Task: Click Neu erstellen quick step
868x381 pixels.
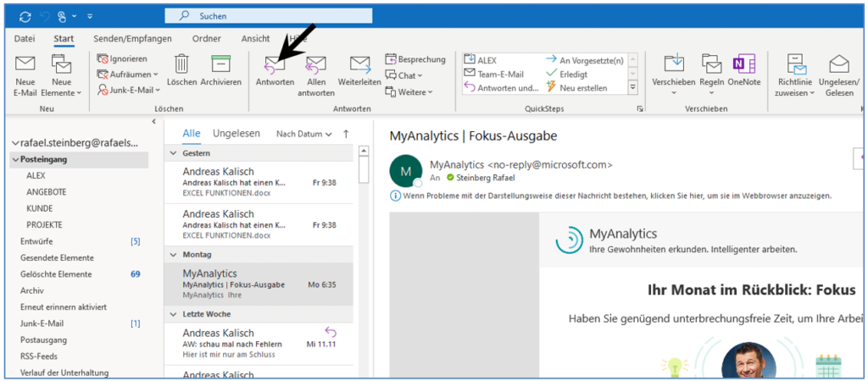Action: click(x=576, y=88)
